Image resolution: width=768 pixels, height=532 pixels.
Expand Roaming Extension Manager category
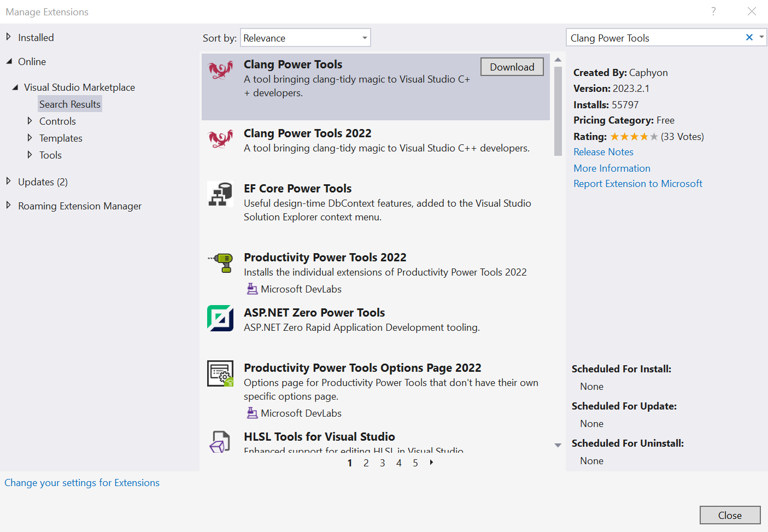8,205
